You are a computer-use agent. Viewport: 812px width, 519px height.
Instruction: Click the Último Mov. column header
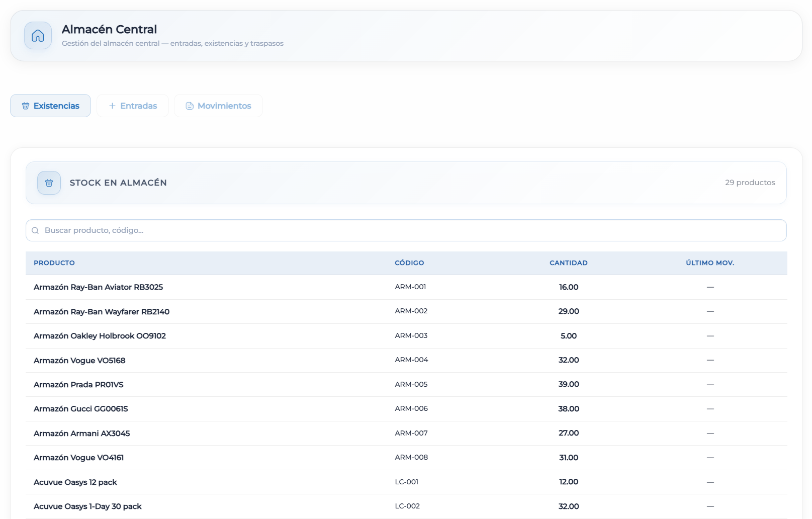[709, 263]
